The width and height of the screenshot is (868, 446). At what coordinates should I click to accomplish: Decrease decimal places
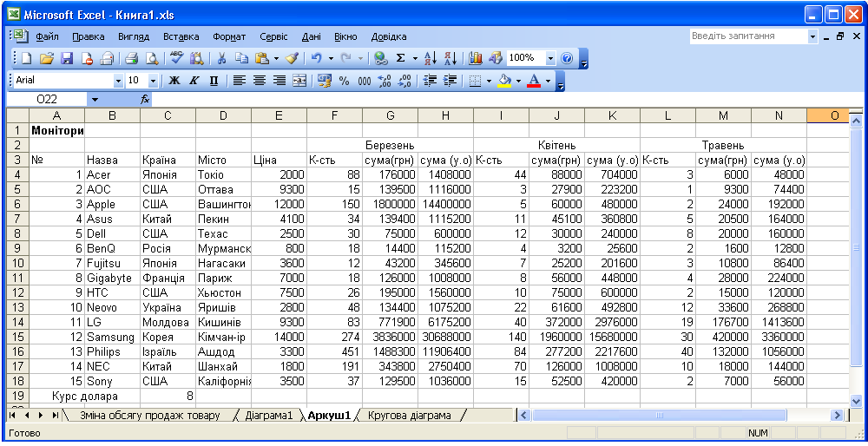coord(404,81)
